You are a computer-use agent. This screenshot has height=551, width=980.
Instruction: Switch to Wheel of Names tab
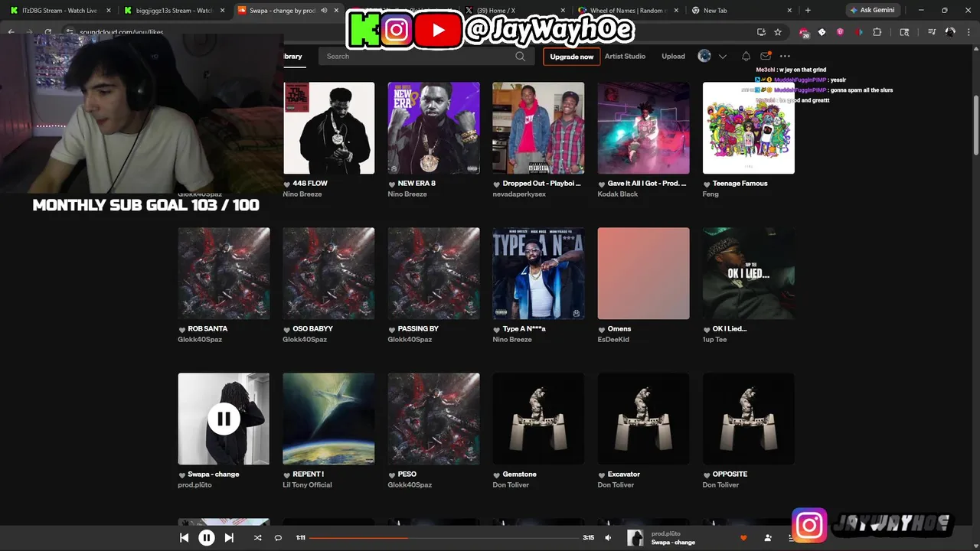(x=628, y=11)
